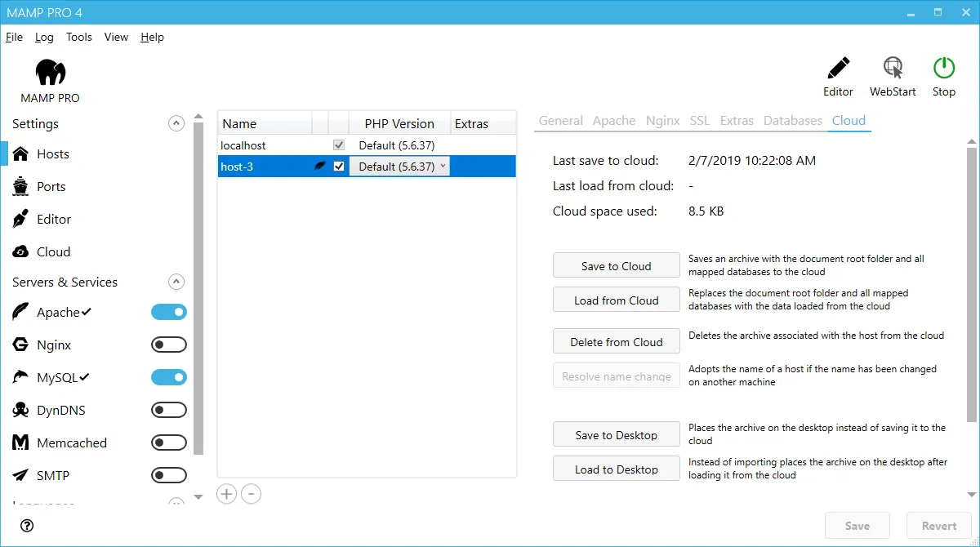Click the MAMP PRO elephant logo
The image size is (980, 547).
pos(51,73)
